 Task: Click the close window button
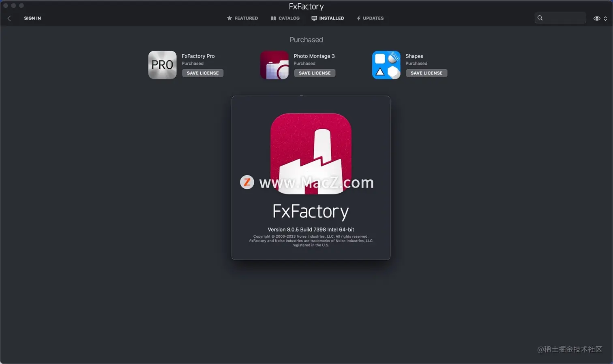(x=6, y=6)
